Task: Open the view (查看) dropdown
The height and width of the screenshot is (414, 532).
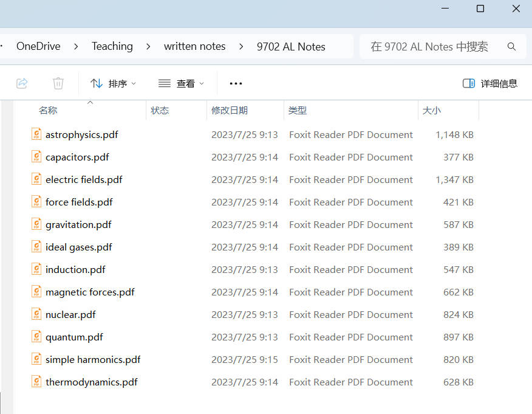Action: click(181, 83)
